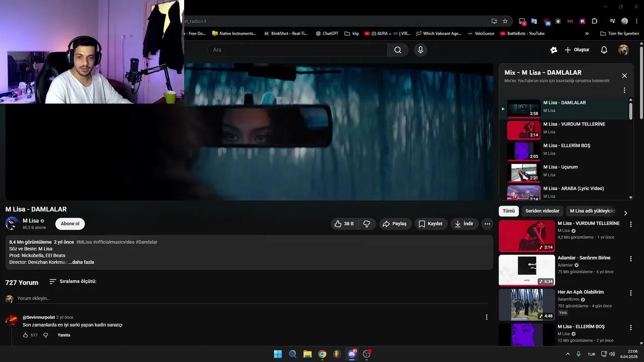
Task: Play M Lisa - ELLERİM BOŞ in mix list
Action: pyautogui.click(x=563, y=150)
